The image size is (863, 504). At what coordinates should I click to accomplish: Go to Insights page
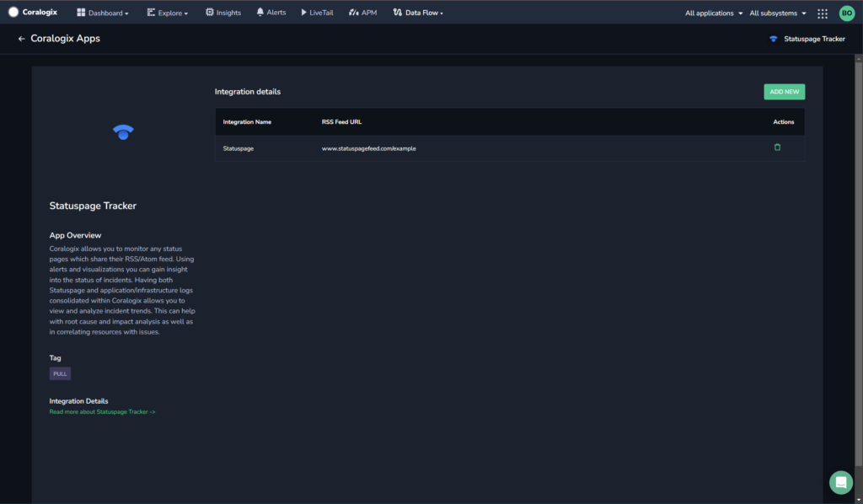tap(222, 13)
